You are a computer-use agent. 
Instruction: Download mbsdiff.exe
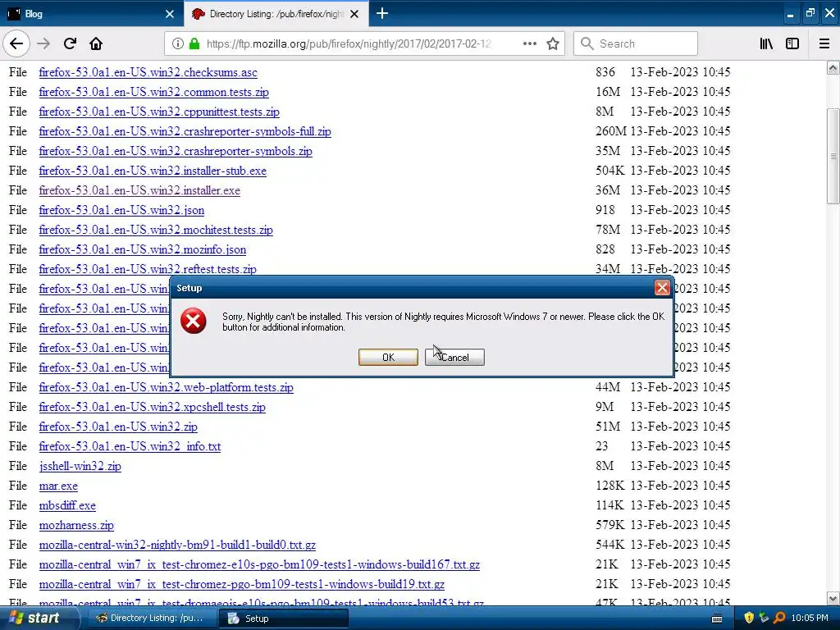pos(67,505)
